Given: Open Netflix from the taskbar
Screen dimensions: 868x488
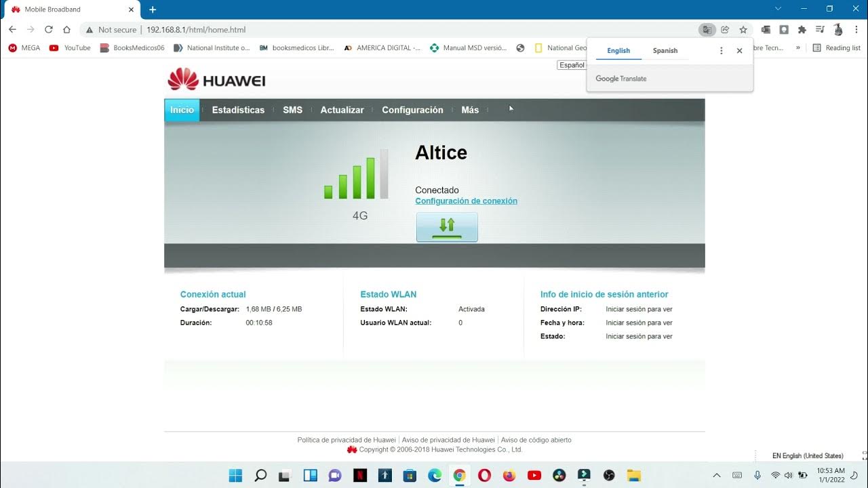Looking at the screenshot, I should point(360,475).
